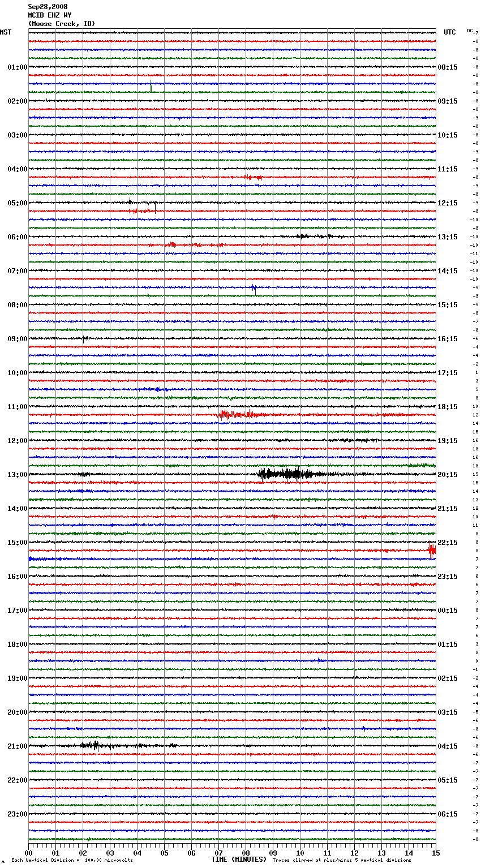Click the 10:15 UTC time label

click(x=448, y=135)
